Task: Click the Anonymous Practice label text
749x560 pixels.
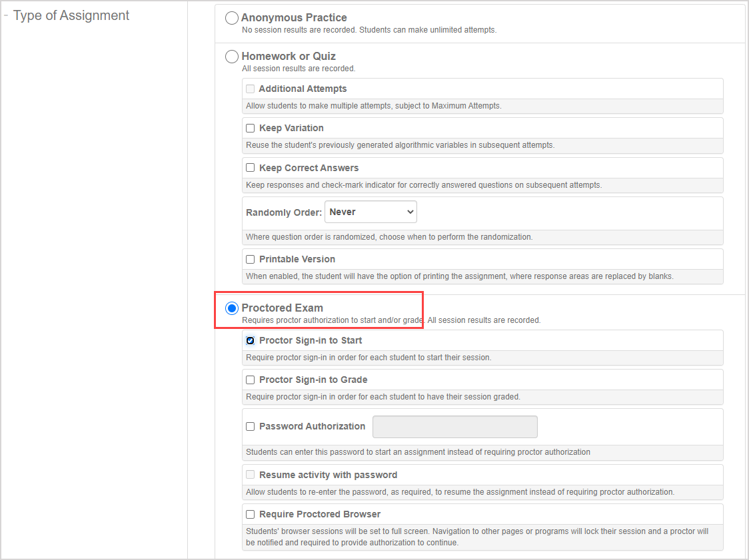Action: [x=294, y=18]
